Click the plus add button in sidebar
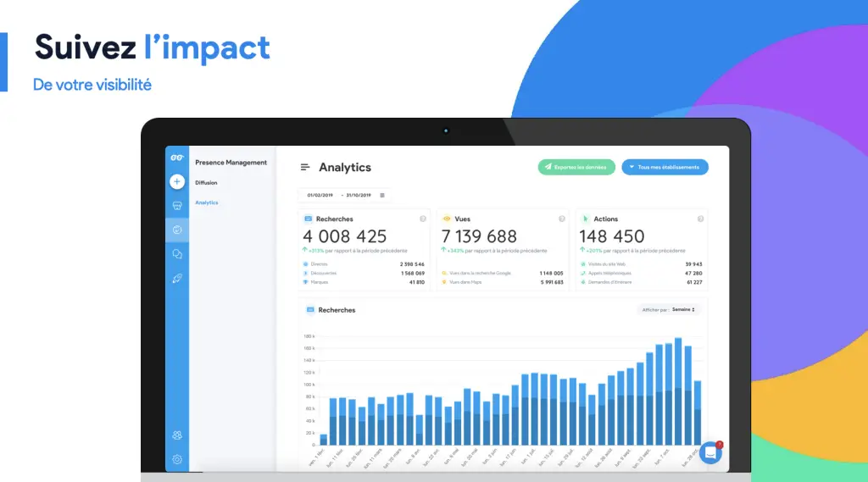The image size is (868, 482). pos(176,181)
